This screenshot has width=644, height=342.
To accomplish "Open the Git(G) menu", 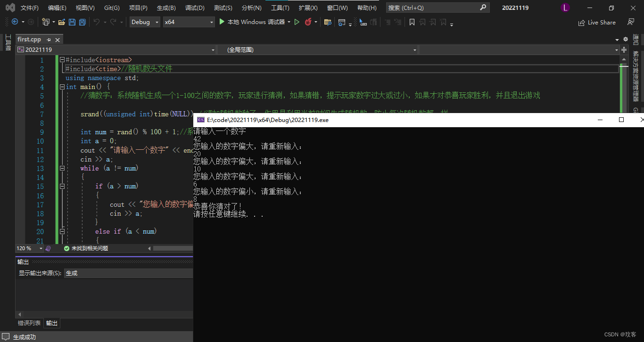I will [x=112, y=8].
